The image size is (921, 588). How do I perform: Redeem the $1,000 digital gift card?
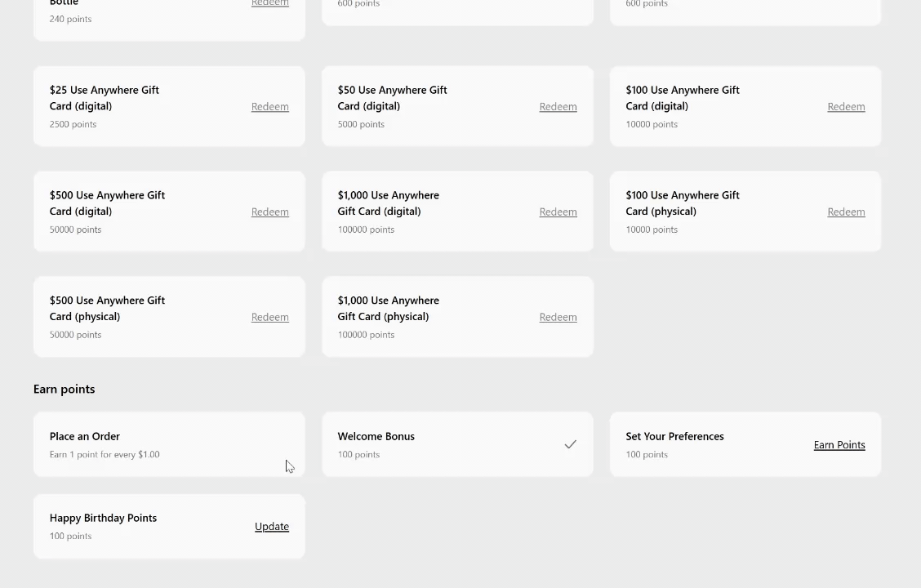(558, 212)
